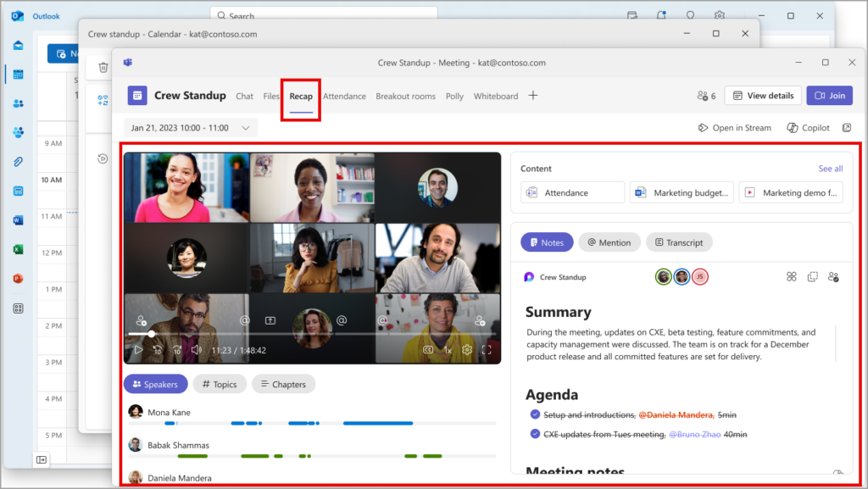Click See all content link

click(x=831, y=169)
